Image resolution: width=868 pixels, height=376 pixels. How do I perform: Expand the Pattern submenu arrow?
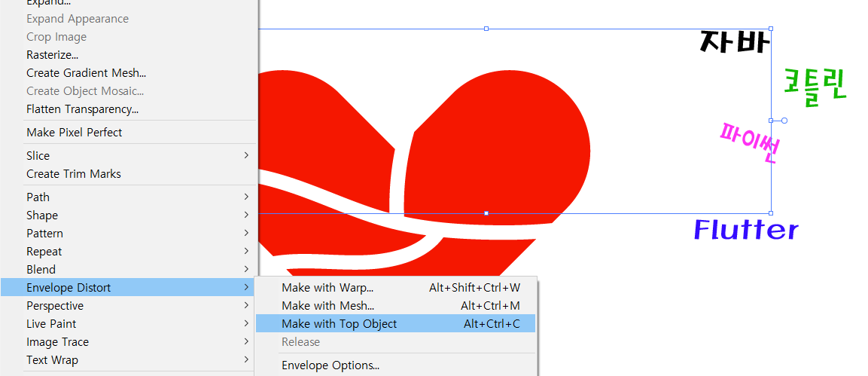(x=246, y=233)
